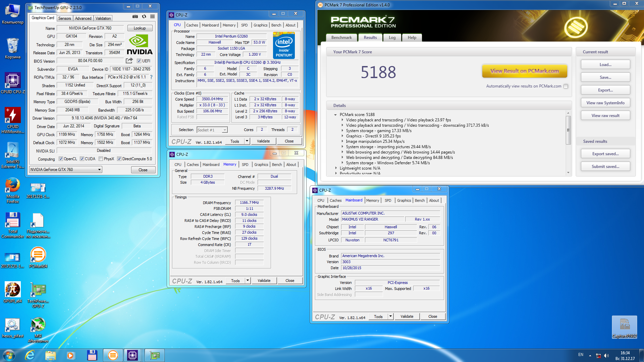Open the hexus_pifast desktop icon
The height and width of the screenshot is (362, 644).
[x=13, y=327]
